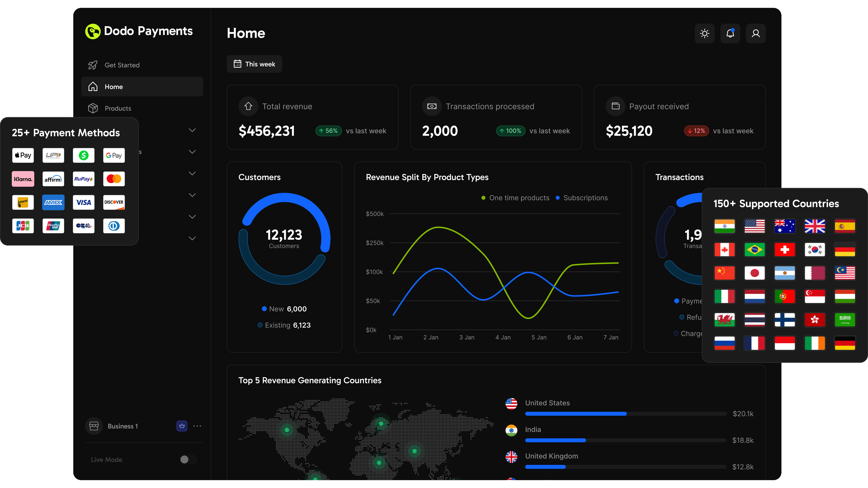Click the United States revenue bar

tap(576, 414)
